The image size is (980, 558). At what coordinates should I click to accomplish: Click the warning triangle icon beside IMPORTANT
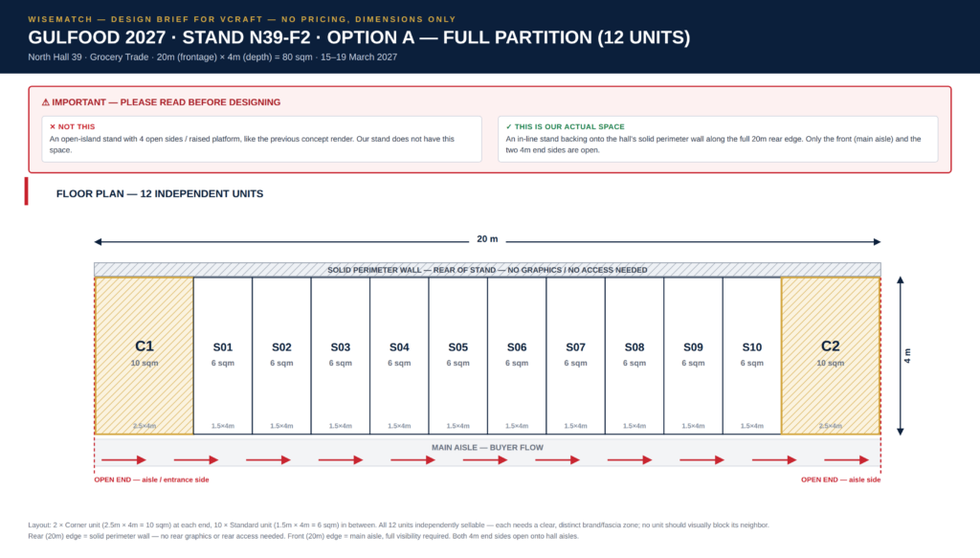(x=46, y=102)
